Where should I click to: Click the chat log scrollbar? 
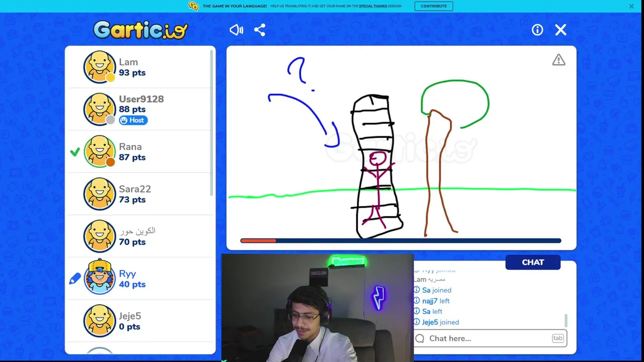click(566, 320)
